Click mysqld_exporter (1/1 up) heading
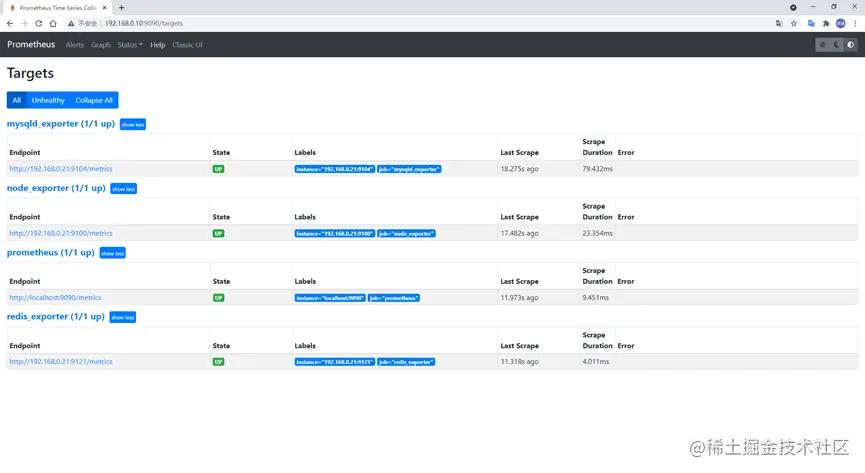Image resolution: width=865 pixels, height=473 pixels. [x=61, y=124]
